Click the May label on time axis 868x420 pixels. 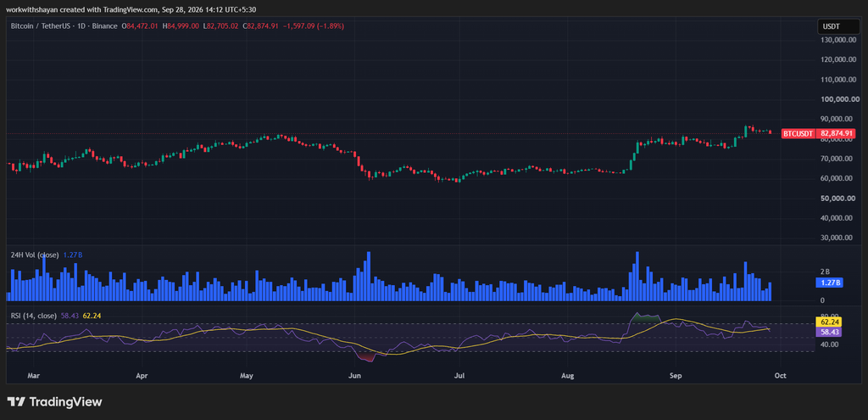247,375
